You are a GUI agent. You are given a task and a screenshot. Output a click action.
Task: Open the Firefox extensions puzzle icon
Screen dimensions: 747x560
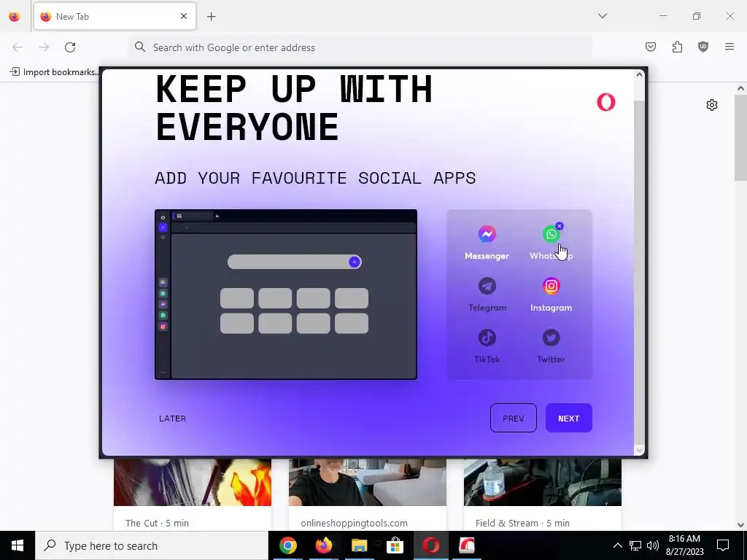tap(677, 47)
